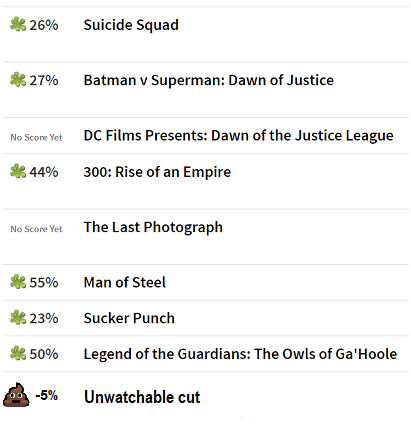Click No Score Yet beside DC Films Presents
Screen dimensions: 411x441
[36, 137]
